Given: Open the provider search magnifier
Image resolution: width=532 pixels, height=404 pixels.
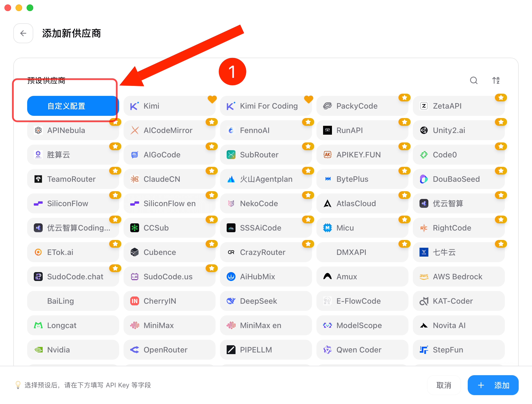Looking at the screenshot, I should (474, 80).
